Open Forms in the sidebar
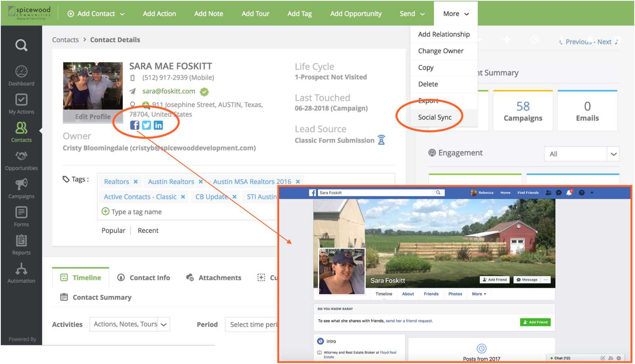The height and width of the screenshot is (364, 635). pos(21,217)
